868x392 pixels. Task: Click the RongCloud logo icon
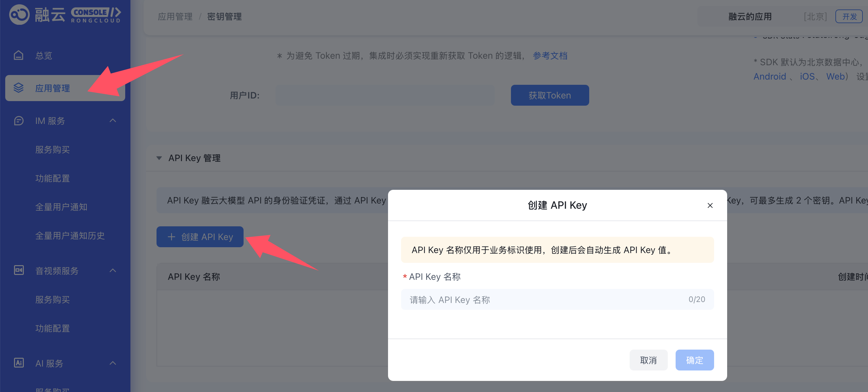(19, 14)
